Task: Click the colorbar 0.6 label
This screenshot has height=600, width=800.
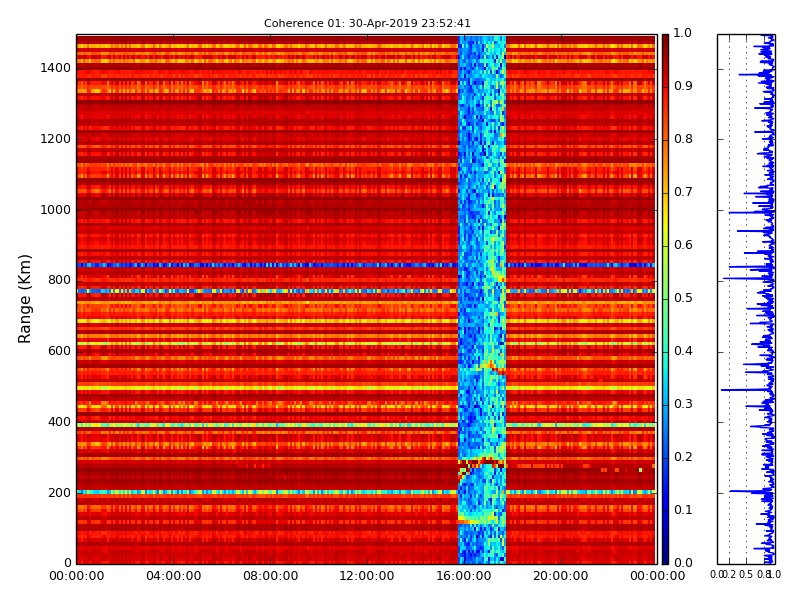Action: click(683, 245)
